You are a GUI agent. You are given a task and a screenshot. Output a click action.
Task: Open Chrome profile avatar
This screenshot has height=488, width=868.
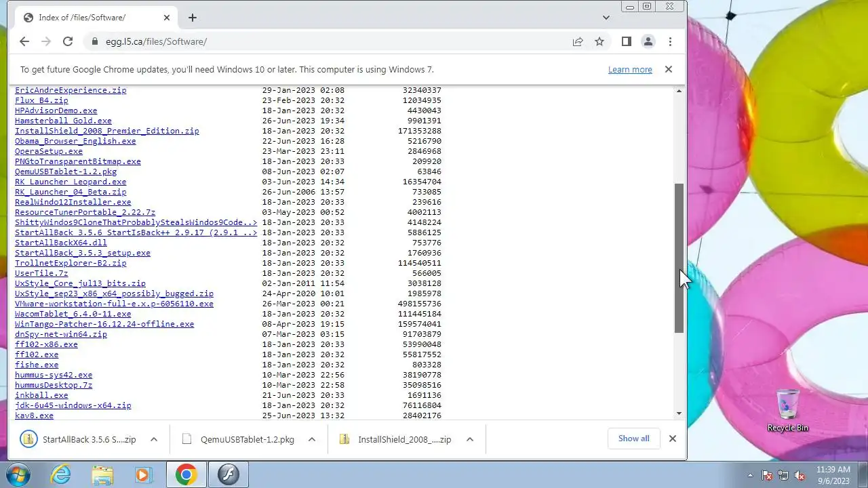point(648,41)
